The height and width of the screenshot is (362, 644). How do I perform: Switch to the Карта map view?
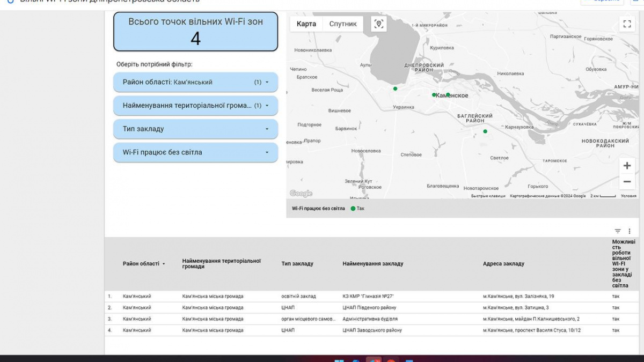click(x=306, y=24)
